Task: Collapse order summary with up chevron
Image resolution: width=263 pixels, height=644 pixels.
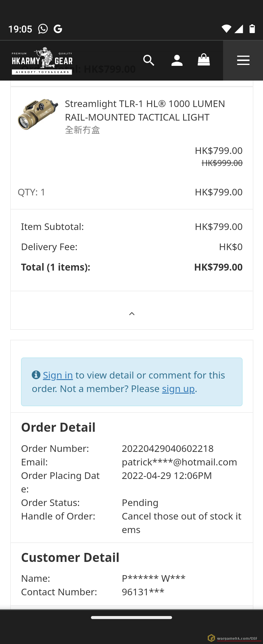Action: (x=132, y=314)
